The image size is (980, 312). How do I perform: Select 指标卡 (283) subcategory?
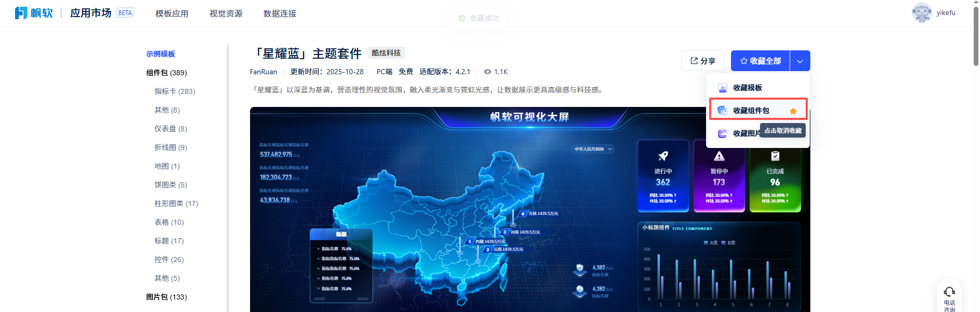[175, 91]
